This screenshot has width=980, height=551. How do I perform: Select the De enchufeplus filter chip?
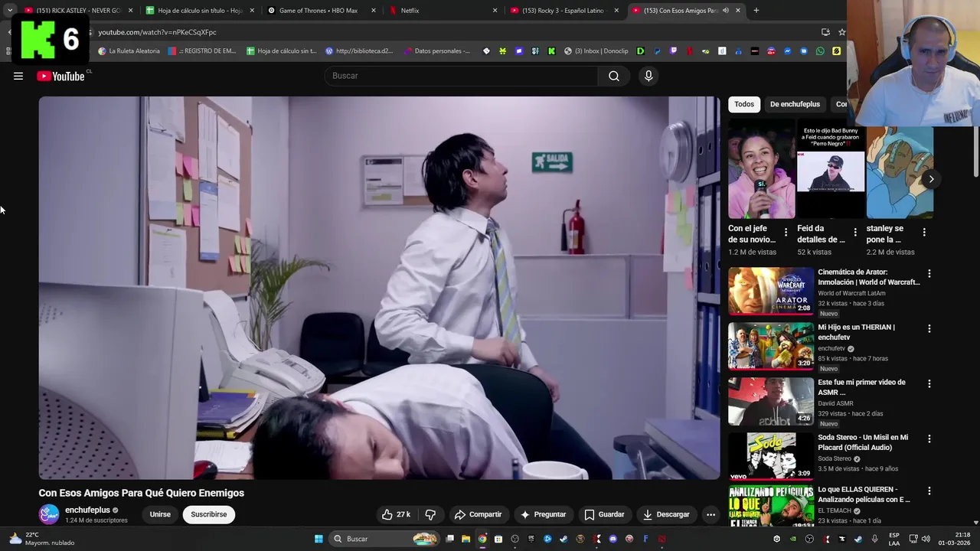(795, 104)
